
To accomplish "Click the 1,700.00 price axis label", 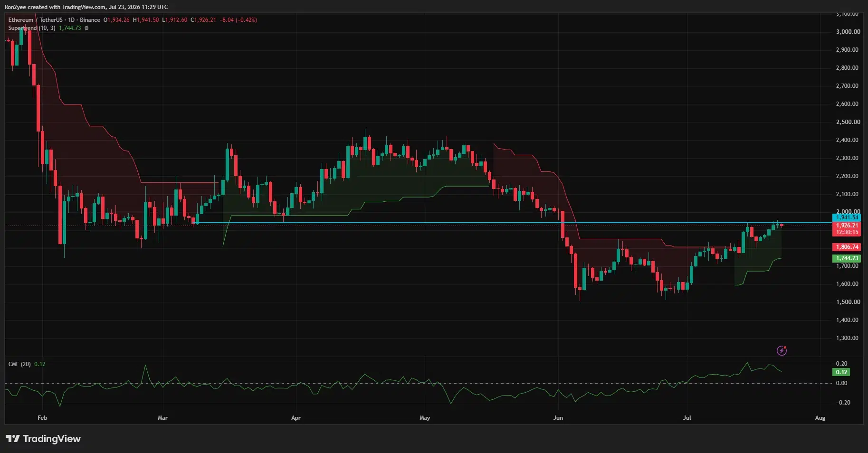I will pos(848,266).
